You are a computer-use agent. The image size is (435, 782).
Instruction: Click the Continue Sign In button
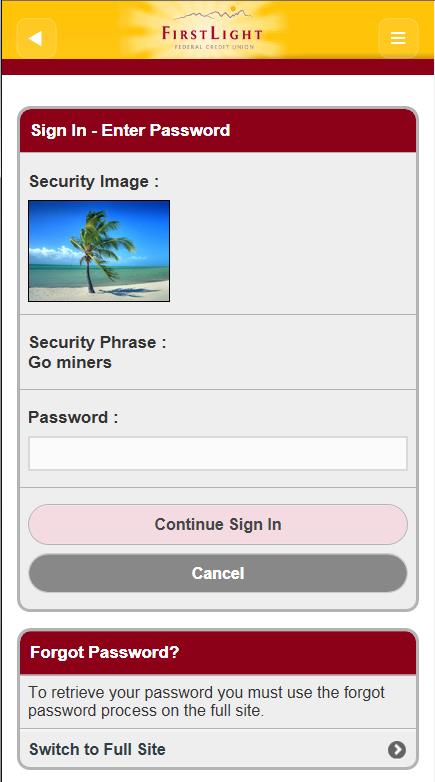click(x=218, y=524)
